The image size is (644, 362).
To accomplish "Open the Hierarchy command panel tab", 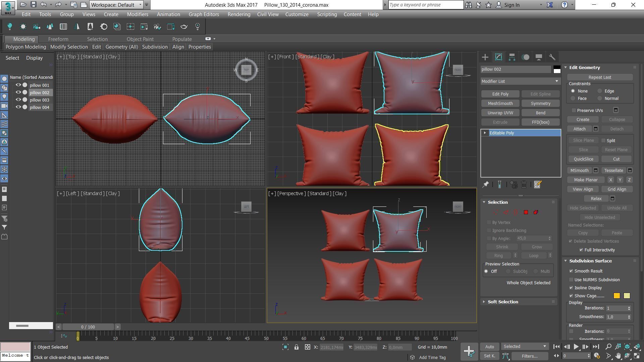I will pyautogui.click(x=512, y=57).
